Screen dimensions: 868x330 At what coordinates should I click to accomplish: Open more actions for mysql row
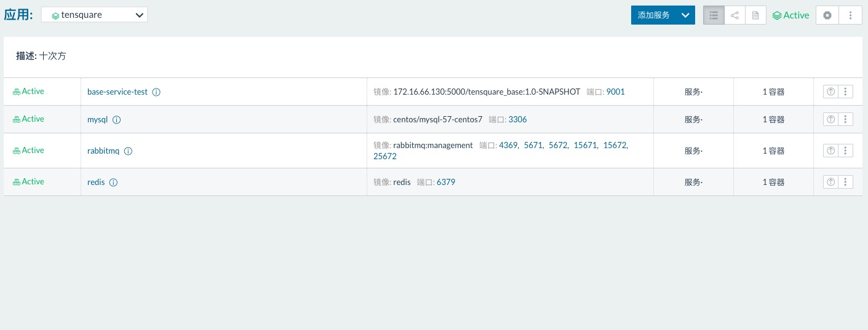pyautogui.click(x=846, y=119)
